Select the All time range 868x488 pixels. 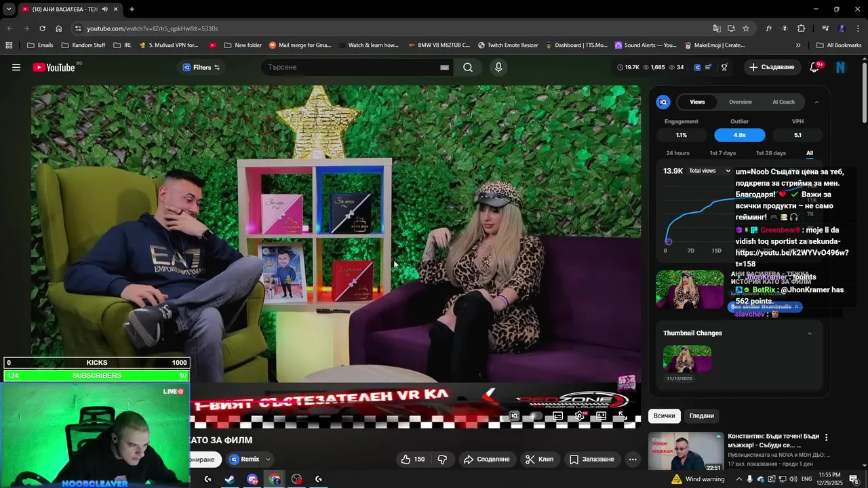pos(810,153)
